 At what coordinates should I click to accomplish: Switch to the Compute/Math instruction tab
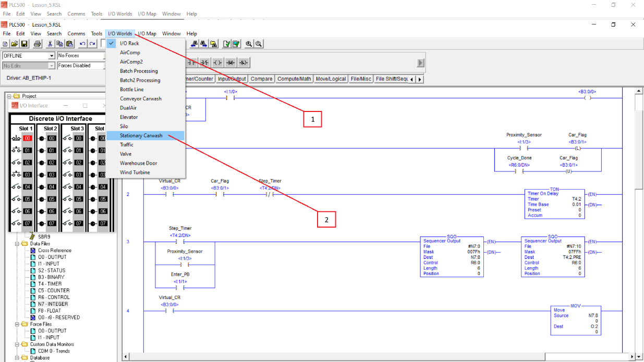(294, 79)
